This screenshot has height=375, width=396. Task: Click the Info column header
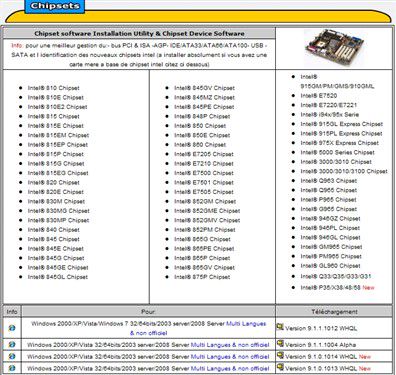pyautogui.click(x=12, y=312)
